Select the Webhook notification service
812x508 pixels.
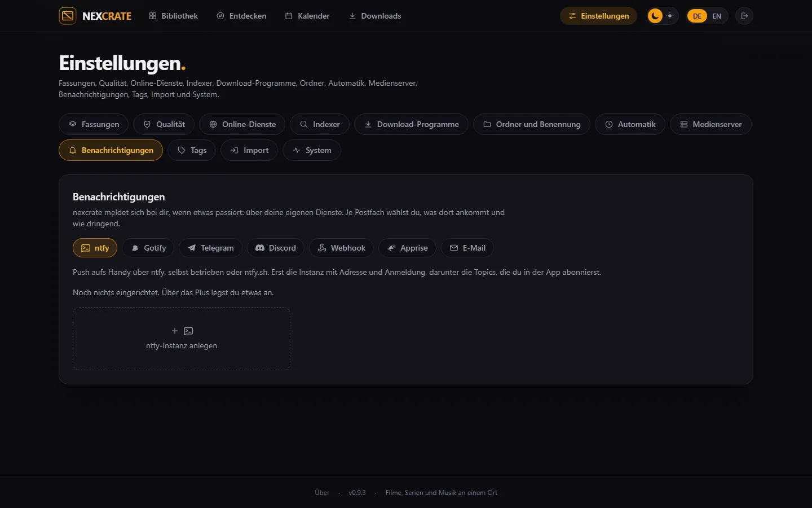pos(341,248)
